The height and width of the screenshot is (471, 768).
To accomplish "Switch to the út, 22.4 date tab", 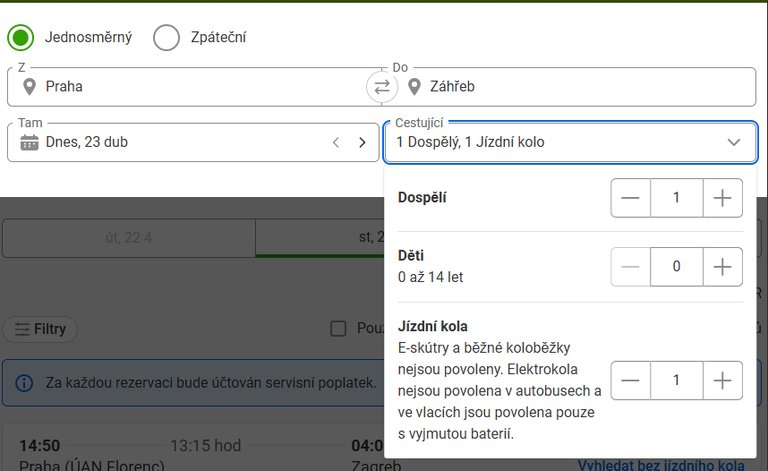I will click(128, 238).
